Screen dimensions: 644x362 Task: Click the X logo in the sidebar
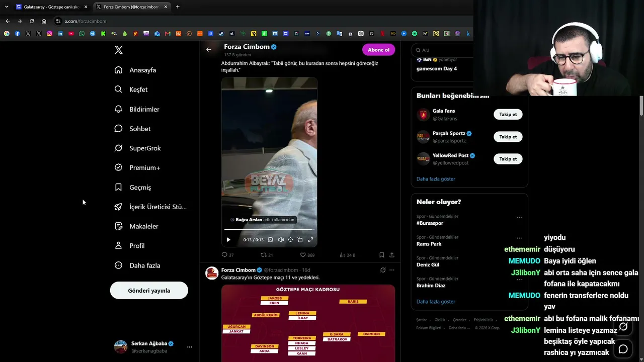[119, 50]
